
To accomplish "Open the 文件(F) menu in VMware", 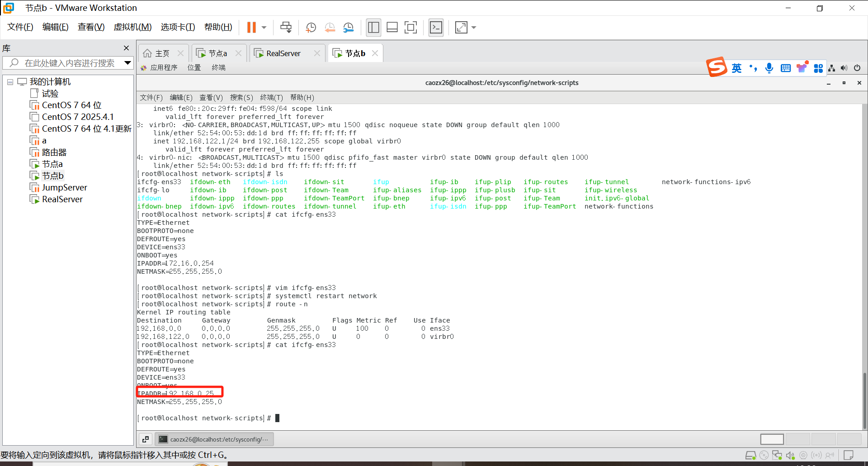I will click(x=20, y=27).
